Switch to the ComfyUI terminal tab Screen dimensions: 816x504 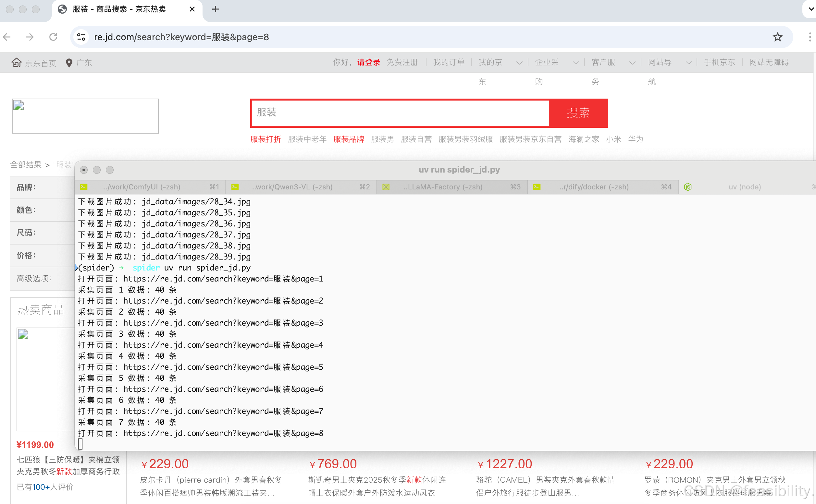point(142,187)
